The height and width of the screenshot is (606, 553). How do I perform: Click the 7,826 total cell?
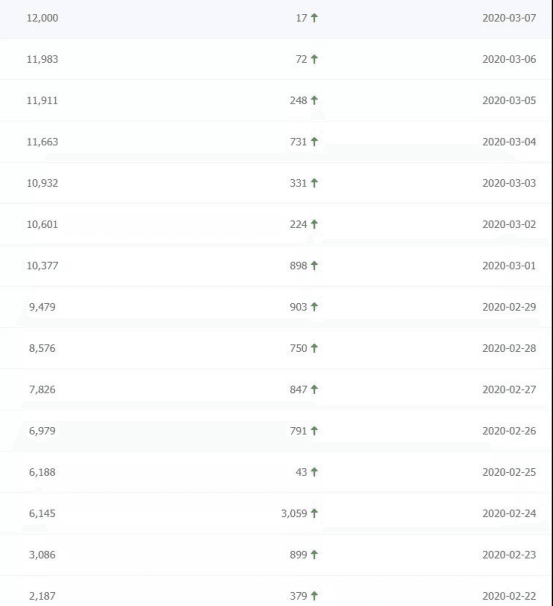(42, 390)
